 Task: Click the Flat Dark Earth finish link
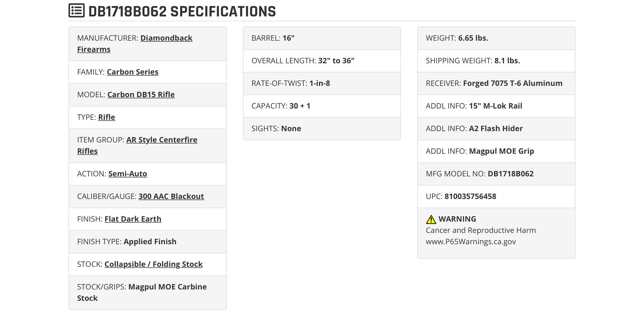tap(133, 219)
